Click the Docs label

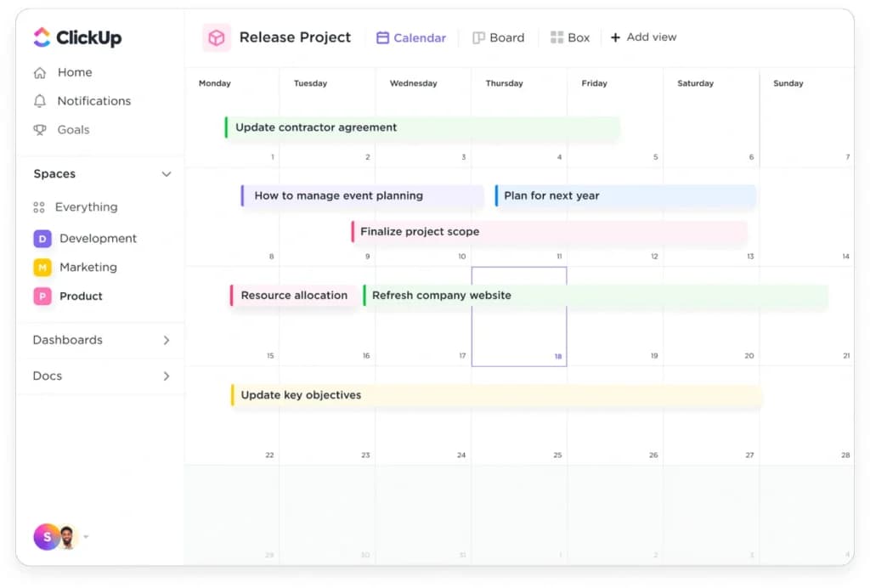48,376
